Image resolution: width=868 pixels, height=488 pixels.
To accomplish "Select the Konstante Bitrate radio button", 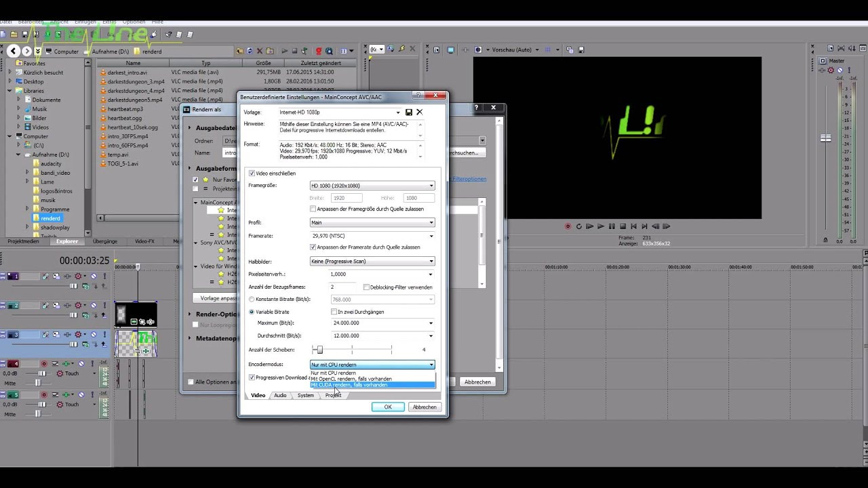I will [x=252, y=299].
